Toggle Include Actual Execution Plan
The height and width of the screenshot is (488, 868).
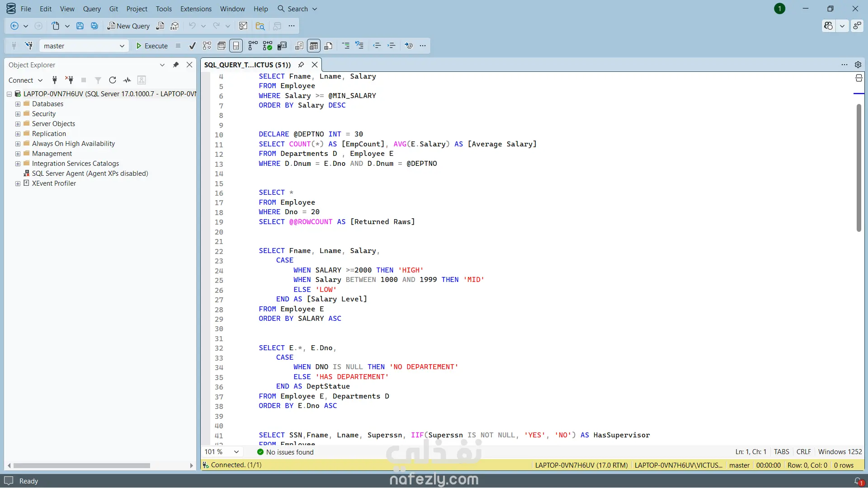[253, 46]
